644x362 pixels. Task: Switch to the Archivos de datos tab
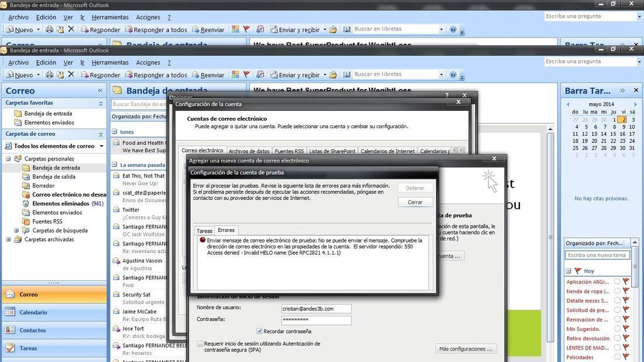[x=249, y=151]
